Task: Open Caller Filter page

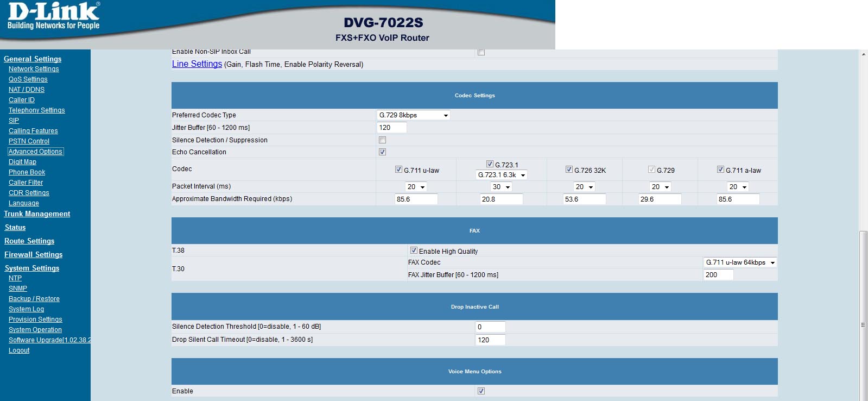Action: click(26, 183)
